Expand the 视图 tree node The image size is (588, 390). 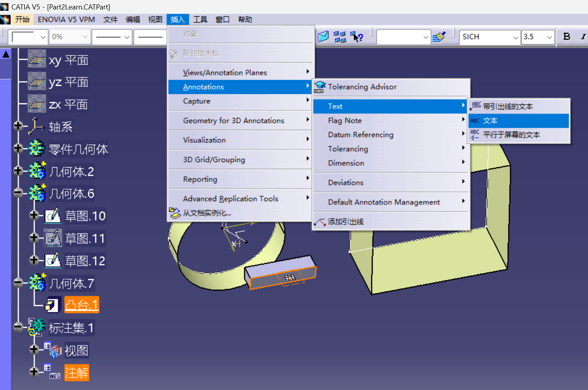[x=34, y=349]
